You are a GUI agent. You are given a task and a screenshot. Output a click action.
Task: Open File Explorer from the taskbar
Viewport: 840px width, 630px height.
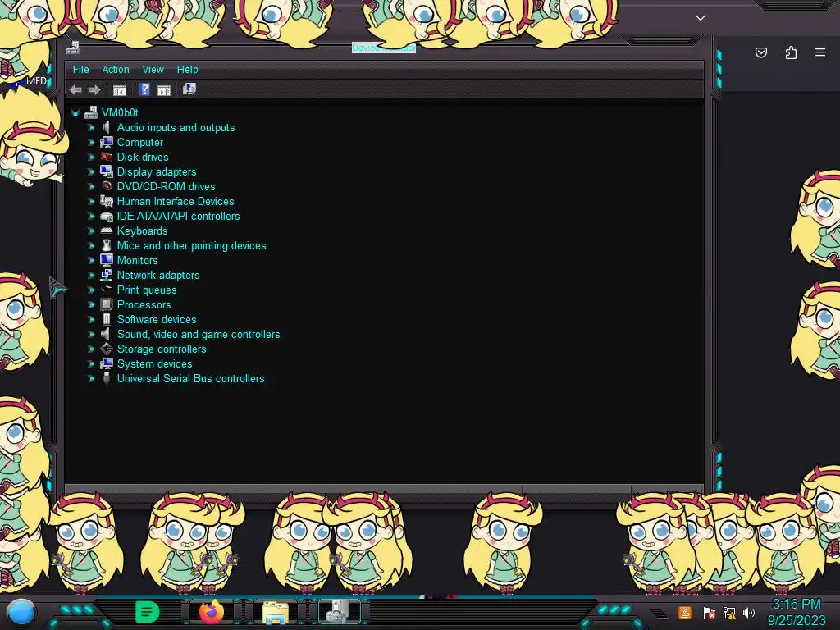(x=276, y=612)
